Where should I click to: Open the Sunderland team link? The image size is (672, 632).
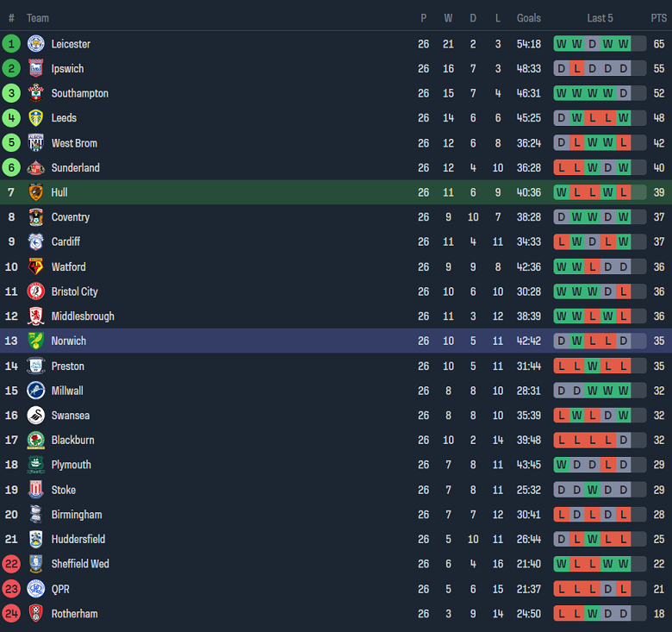(x=75, y=168)
